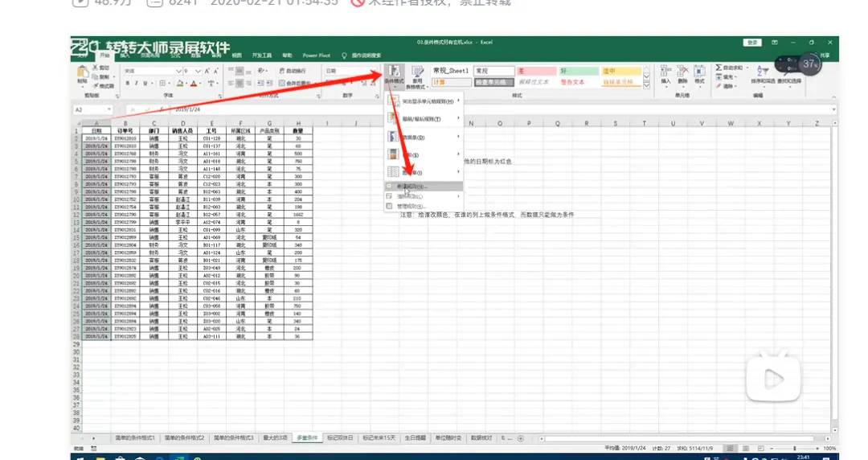Add a new sheet with plus icon

(x=520, y=438)
